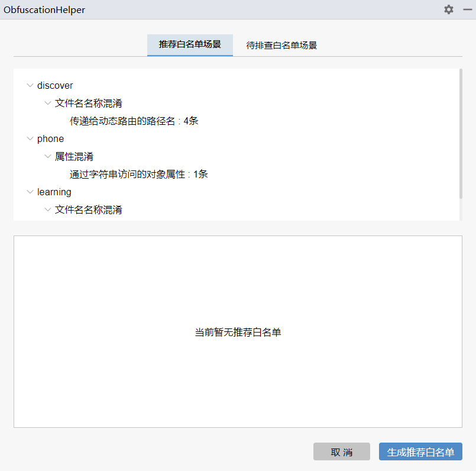
Task: Collapse the phone node using its chevron
Action: click(30, 139)
